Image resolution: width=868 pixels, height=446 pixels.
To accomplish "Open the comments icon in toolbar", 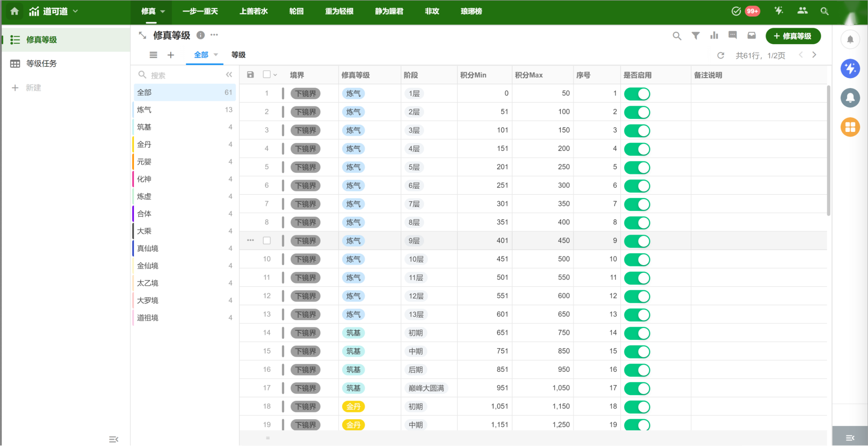I will [x=733, y=36].
